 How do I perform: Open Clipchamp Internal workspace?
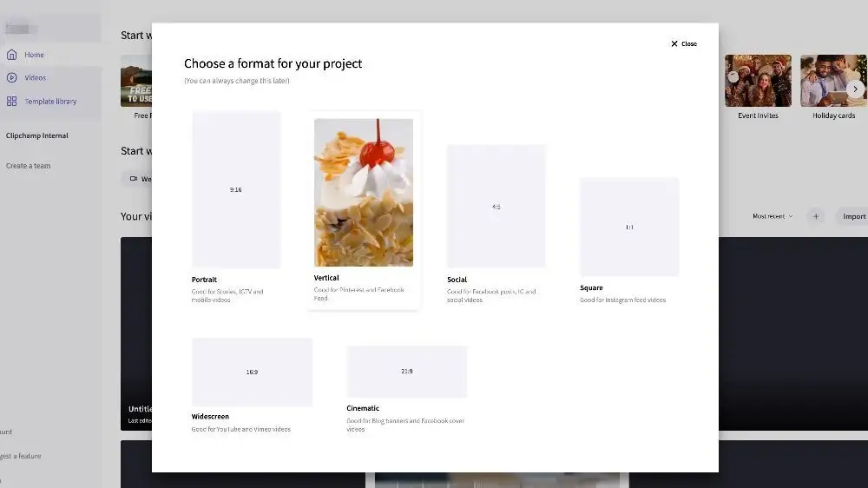click(x=37, y=135)
